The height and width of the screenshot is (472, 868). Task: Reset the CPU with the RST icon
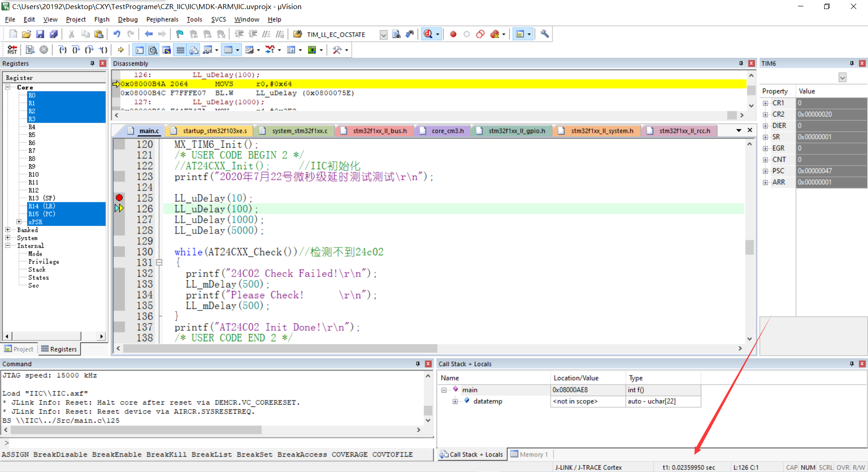click(x=12, y=50)
